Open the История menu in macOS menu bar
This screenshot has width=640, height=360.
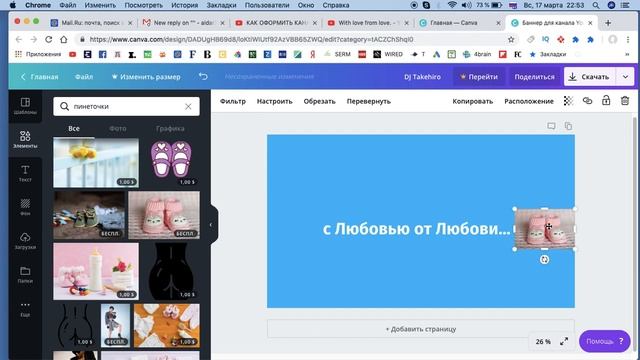pos(184,5)
